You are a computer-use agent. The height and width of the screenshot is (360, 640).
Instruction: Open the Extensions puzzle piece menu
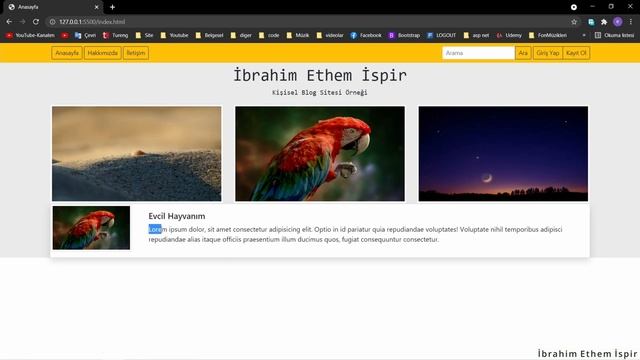(x=604, y=22)
